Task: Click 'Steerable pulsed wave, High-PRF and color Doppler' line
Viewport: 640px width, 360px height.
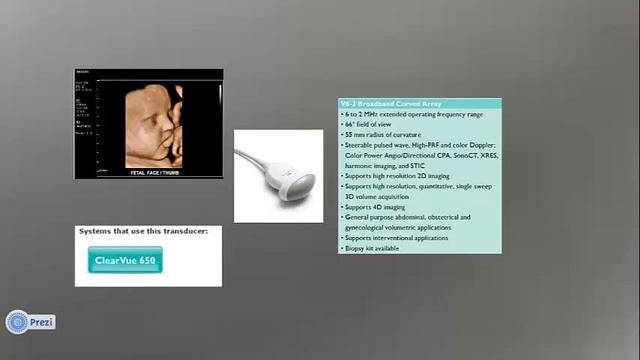Action: point(420,145)
